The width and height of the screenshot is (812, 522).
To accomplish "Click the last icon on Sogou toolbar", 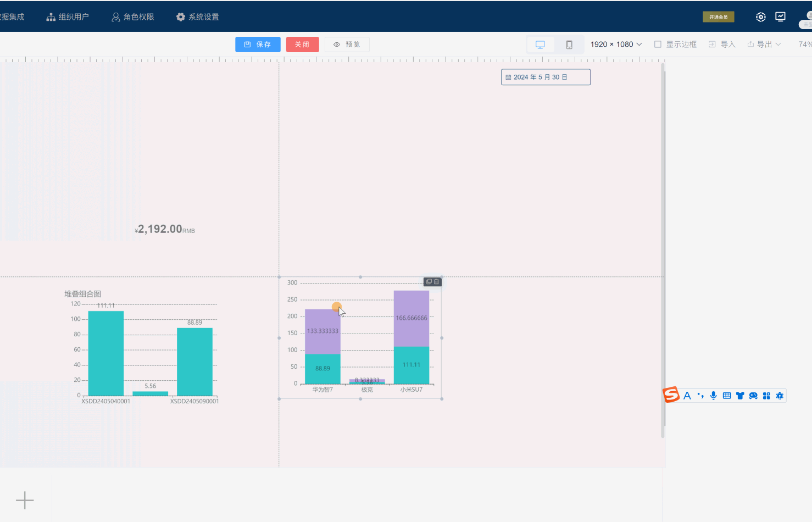I will [780, 396].
